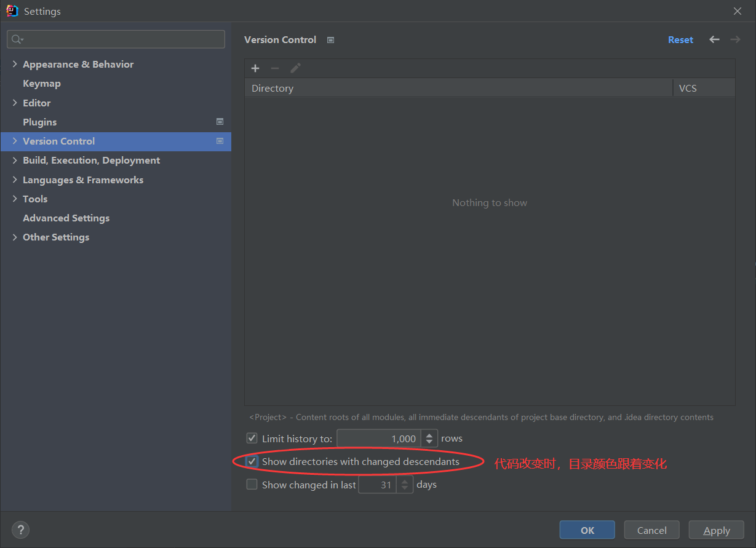This screenshot has width=756, height=548.
Task: Click the project-level icon beside Version Control heading
Action: (330, 40)
